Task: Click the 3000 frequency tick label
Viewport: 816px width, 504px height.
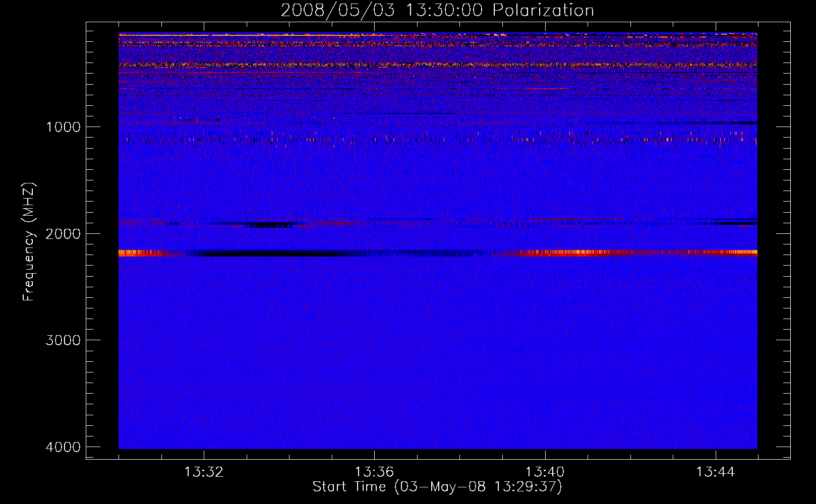Action: click(63, 340)
